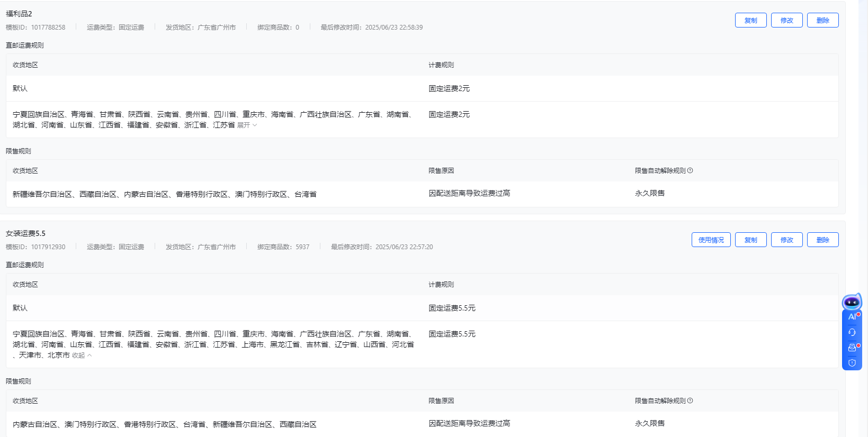Click 默认 row under 女装运费5.5
Image resolution: width=868 pixels, height=437 pixels.
(422, 308)
